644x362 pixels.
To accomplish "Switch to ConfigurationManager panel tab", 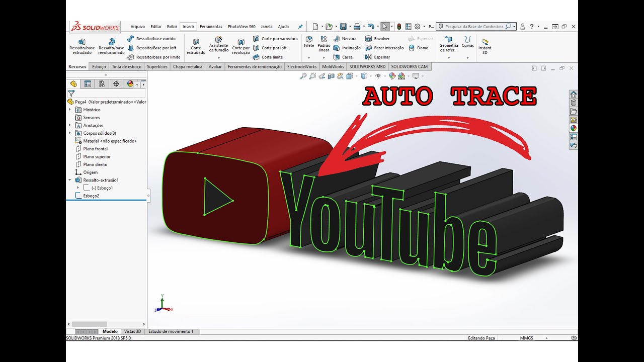I will [x=102, y=84].
